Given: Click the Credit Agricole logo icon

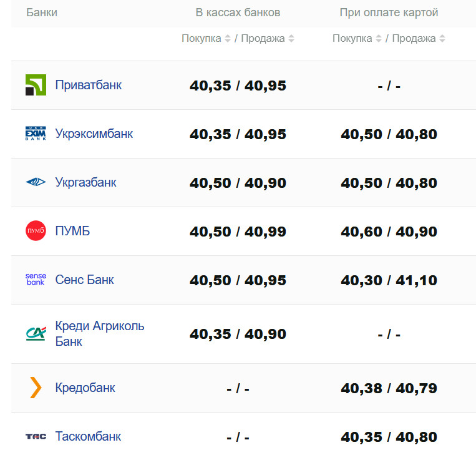Looking at the screenshot, I should [36, 334].
